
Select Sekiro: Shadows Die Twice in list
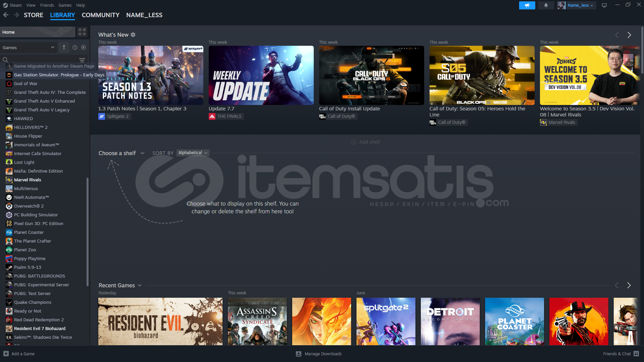coord(43,337)
